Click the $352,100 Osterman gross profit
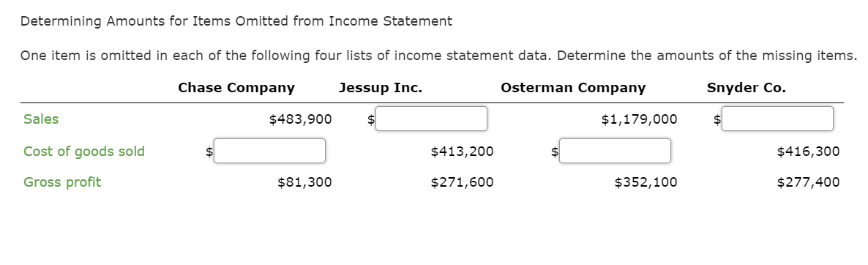Viewport: 868px width, 265px height. [x=646, y=182]
